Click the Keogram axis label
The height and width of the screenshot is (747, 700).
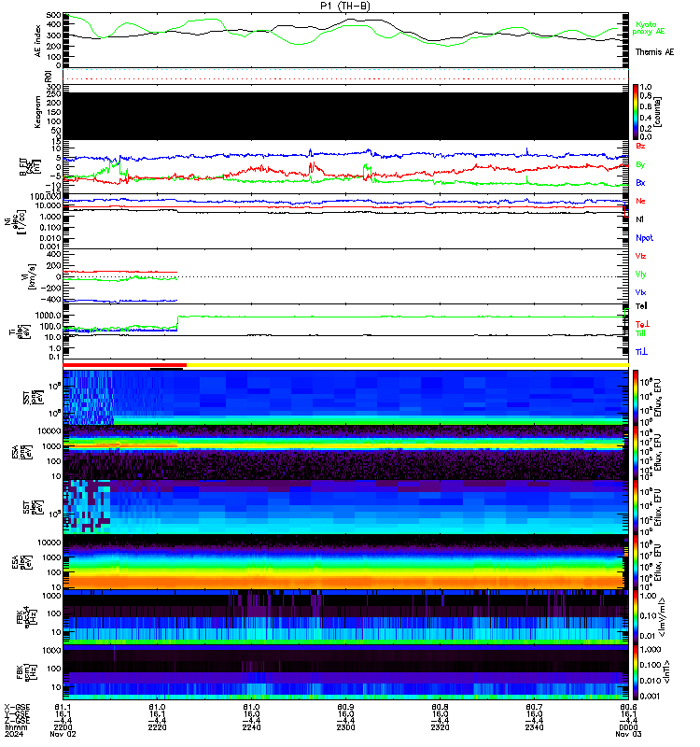(x=37, y=112)
